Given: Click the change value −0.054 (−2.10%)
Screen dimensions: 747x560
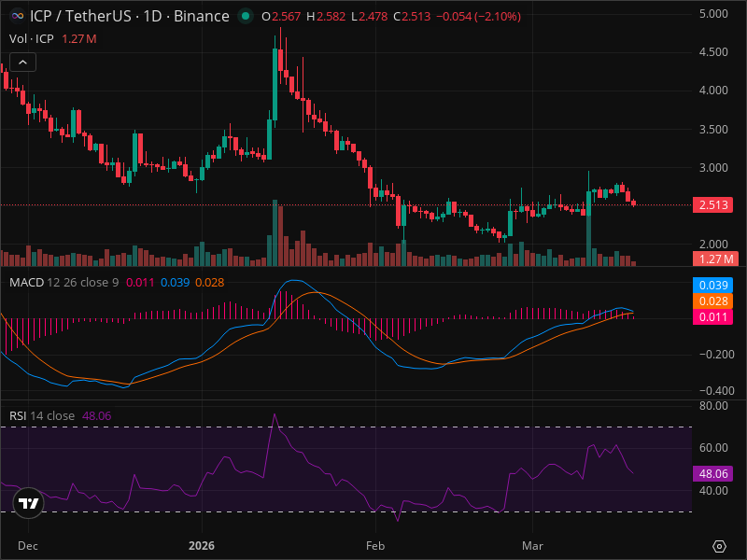Looking at the screenshot, I should [478, 16].
